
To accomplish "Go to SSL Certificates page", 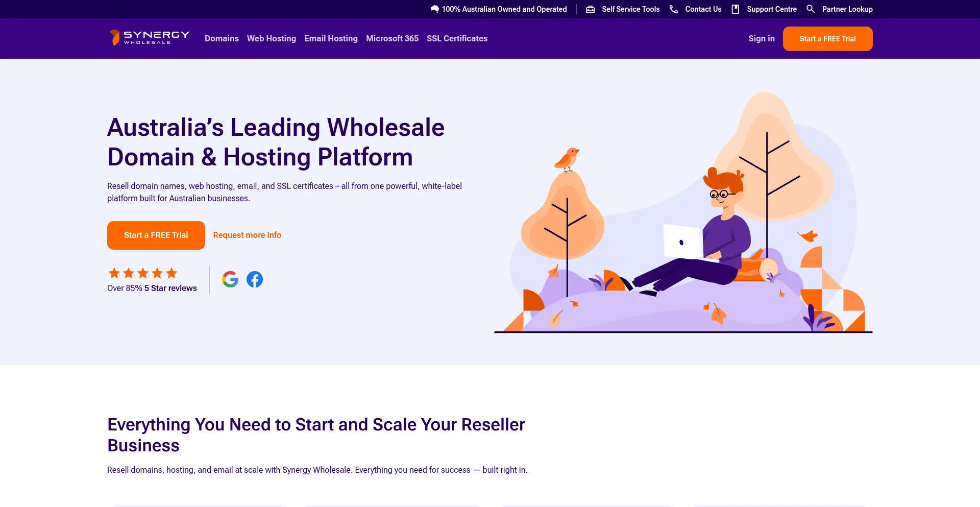I will [x=457, y=38].
